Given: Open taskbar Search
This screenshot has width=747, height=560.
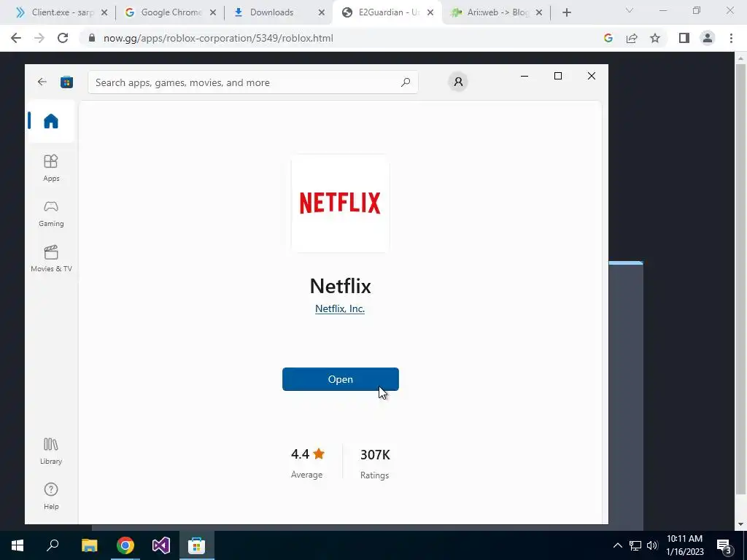Looking at the screenshot, I should coord(53,545).
